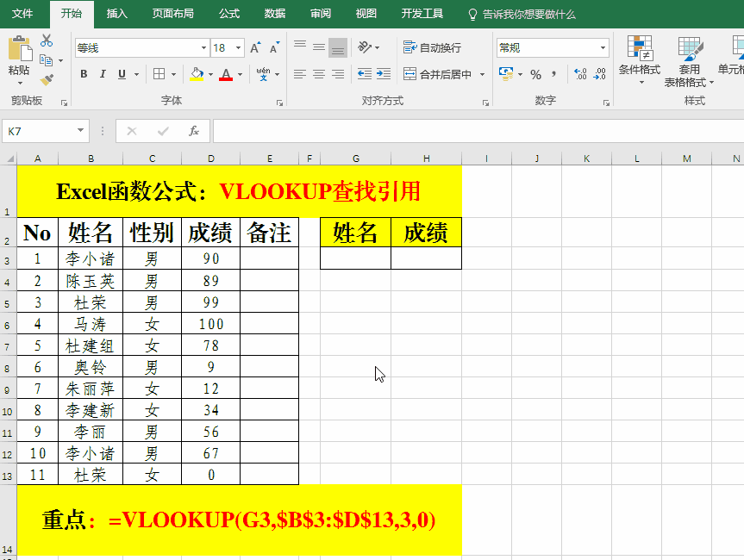Click the Copy icon
744x560 pixels.
click(x=46, y=60)
